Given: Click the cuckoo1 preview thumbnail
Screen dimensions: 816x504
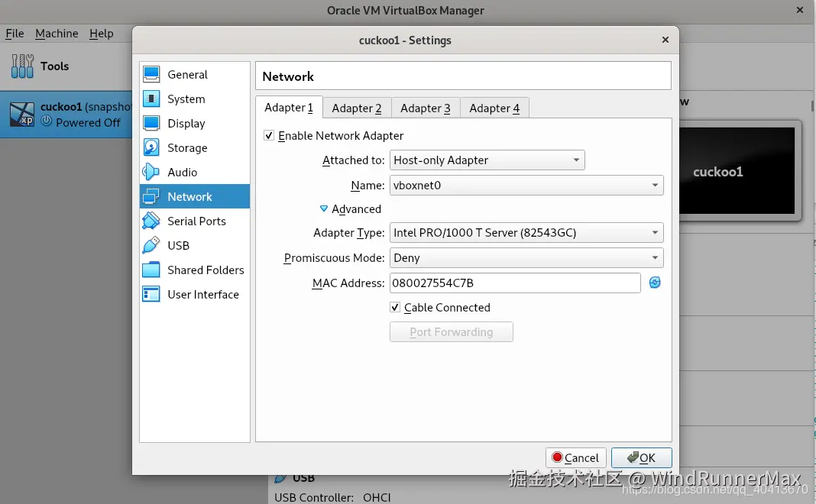Looking at the screenshot, I should (738, 172).
